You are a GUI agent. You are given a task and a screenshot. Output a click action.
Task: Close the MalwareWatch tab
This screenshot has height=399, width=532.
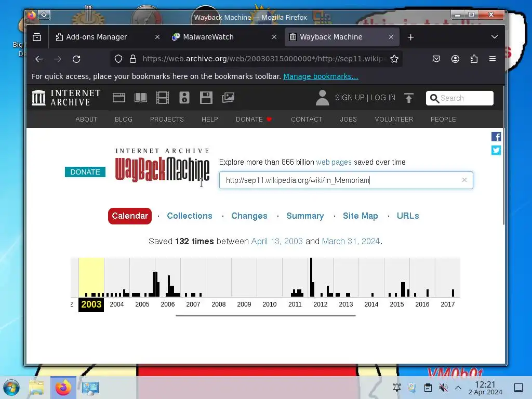point(274,37)
